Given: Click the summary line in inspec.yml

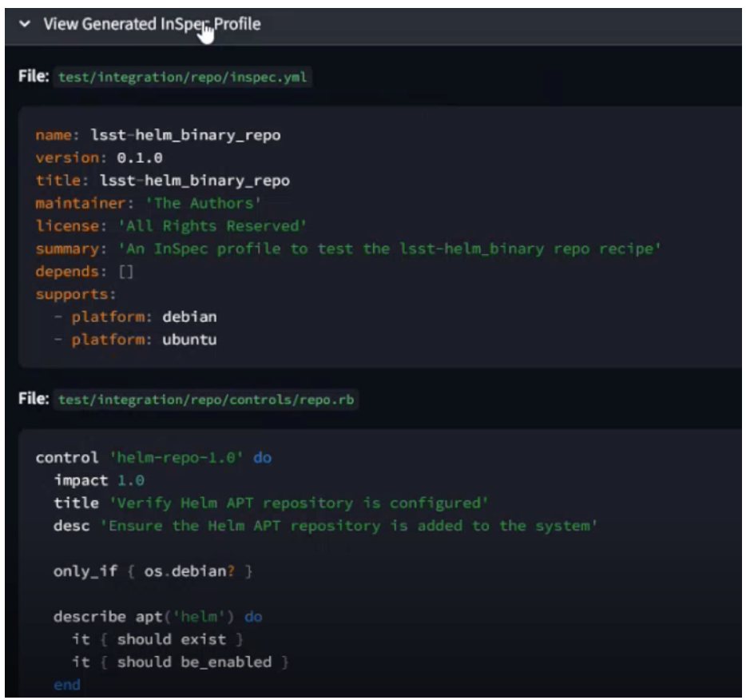Looking at the screenshot, I should click(x=347, y=249).
